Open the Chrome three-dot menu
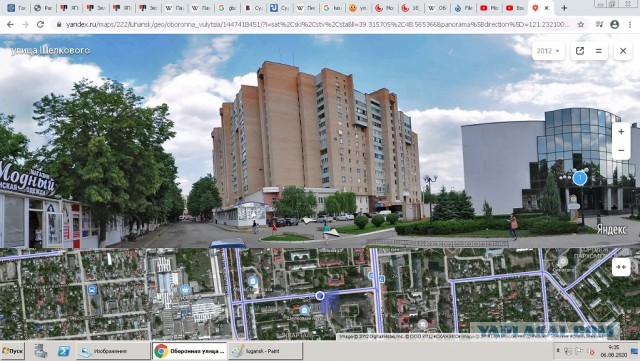640x361 pixels. click(x=631, y=25)
